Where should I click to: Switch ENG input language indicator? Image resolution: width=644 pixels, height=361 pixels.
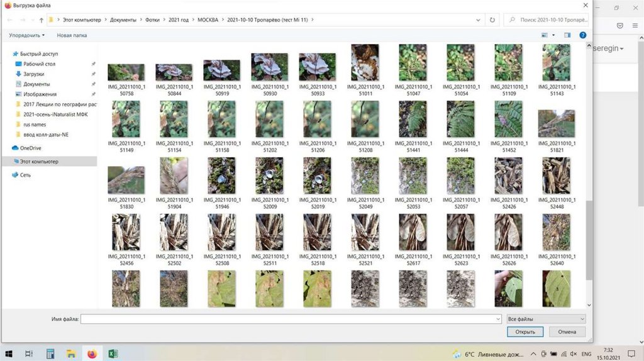tap(587, 354)
